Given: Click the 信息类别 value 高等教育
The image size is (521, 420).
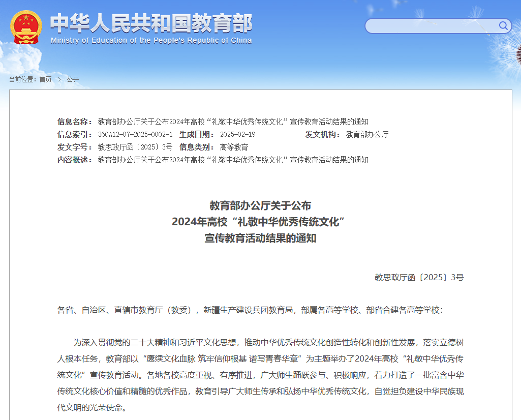Looking at the screenshot, I should pyautogui.click(x=234, y=147).
